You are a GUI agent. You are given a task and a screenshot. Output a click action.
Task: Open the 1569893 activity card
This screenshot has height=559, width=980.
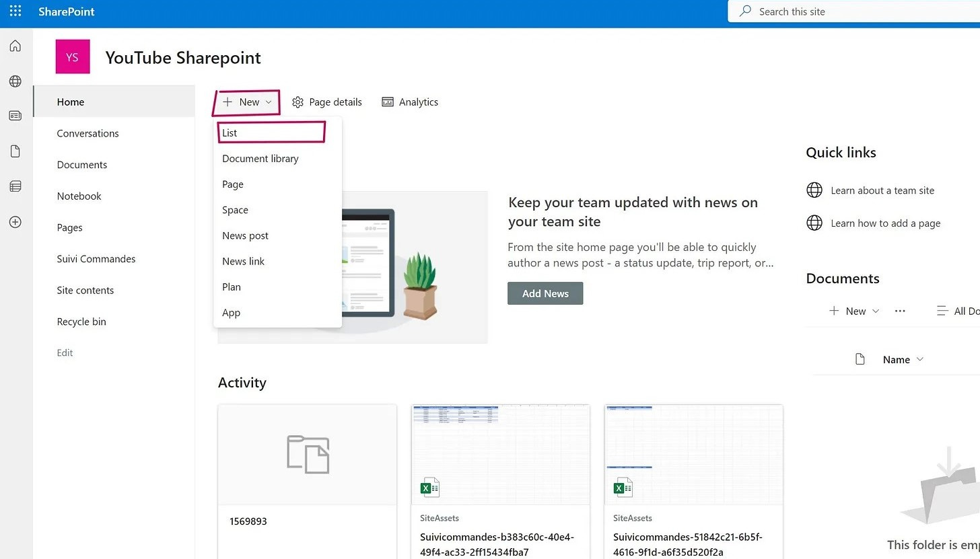point(308,482)
